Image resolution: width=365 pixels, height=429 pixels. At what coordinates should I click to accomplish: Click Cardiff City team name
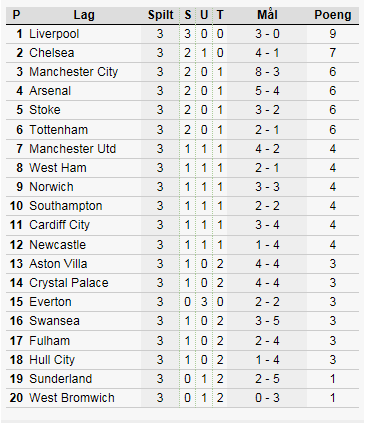[x=60, y=225]
